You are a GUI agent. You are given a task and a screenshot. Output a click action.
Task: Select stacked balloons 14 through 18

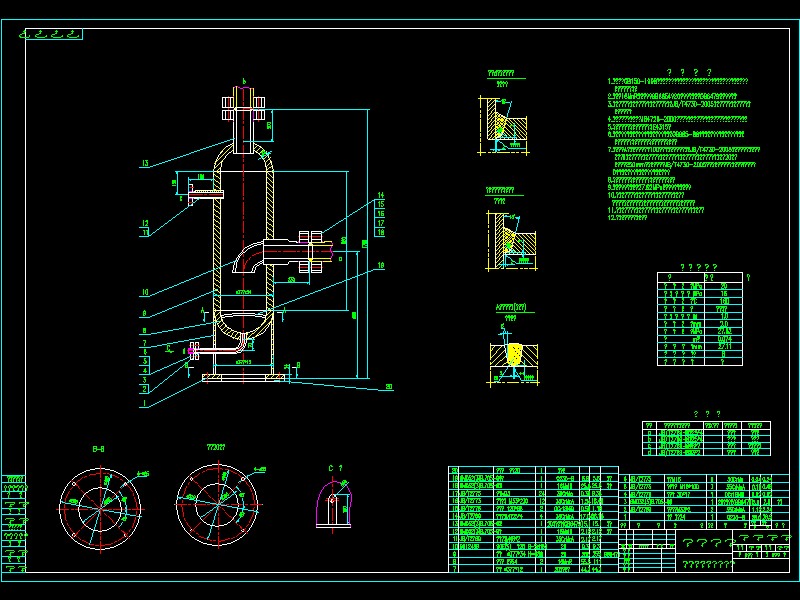pyautogui.click(x=380, y=213)
